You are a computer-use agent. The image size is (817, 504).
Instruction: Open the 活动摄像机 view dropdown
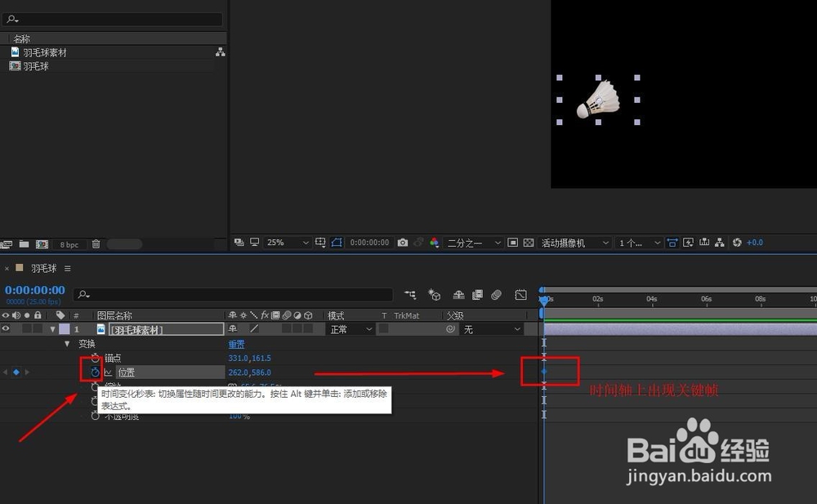(x=574, y=243)
